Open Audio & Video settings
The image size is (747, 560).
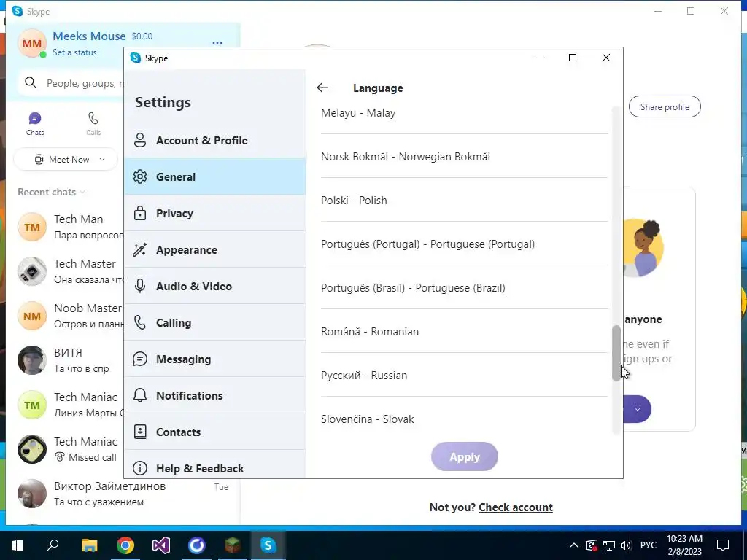point(215,286)
